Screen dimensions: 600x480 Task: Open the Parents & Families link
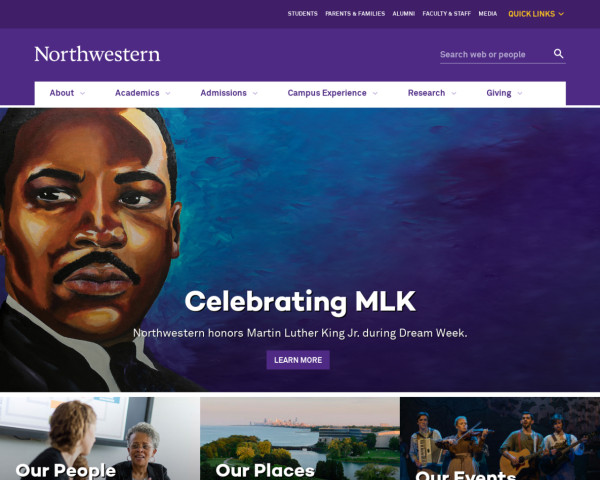(355, 14)
